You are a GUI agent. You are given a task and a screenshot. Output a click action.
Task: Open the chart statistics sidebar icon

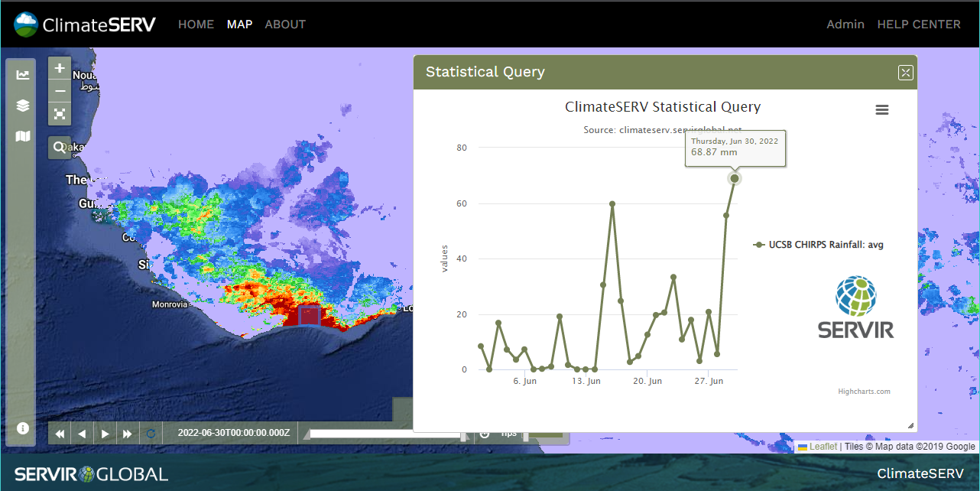tap(23, 75)
